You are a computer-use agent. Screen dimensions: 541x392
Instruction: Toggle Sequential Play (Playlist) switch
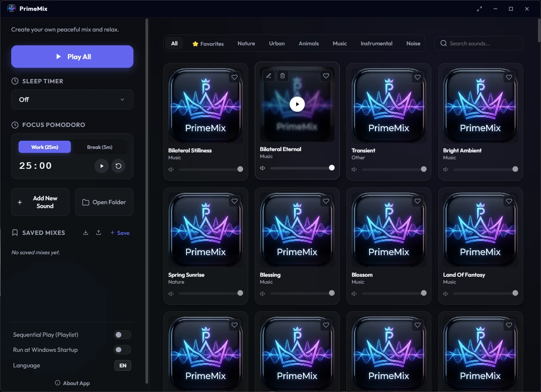point(122,335)
